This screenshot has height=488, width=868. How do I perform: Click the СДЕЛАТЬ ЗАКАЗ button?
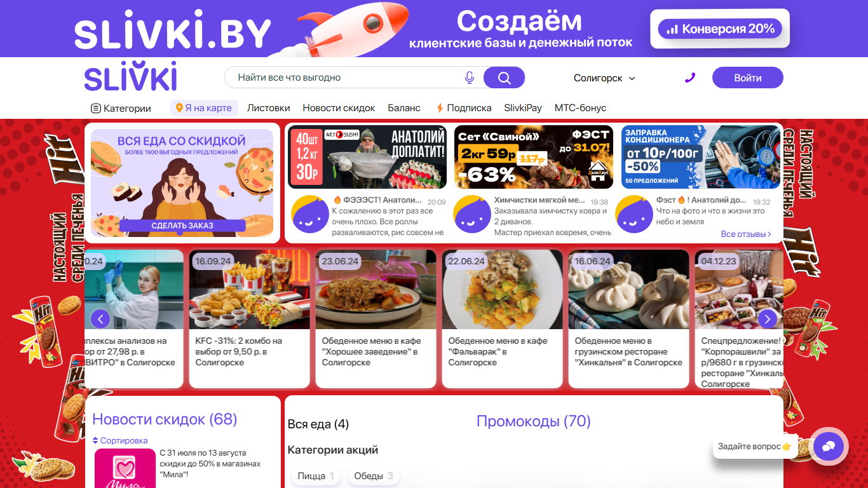pyautogui.click(x=182, y=226)
